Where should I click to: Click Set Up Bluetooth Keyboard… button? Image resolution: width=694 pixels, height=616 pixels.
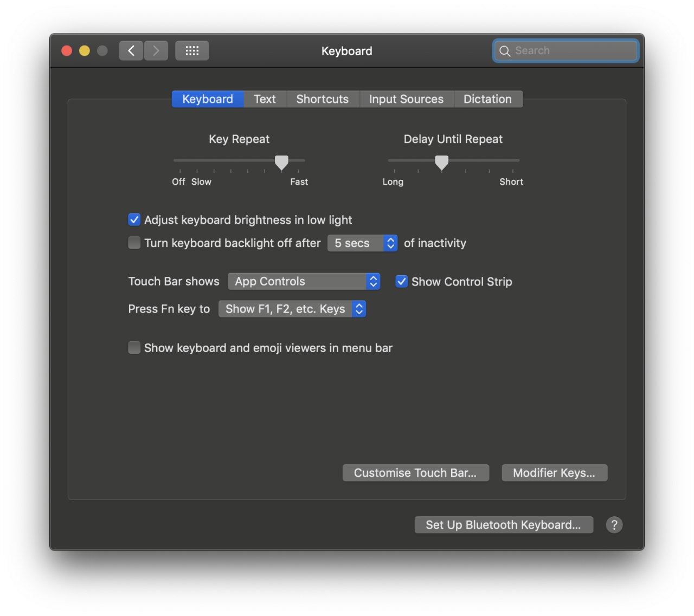tap(504, 524)
